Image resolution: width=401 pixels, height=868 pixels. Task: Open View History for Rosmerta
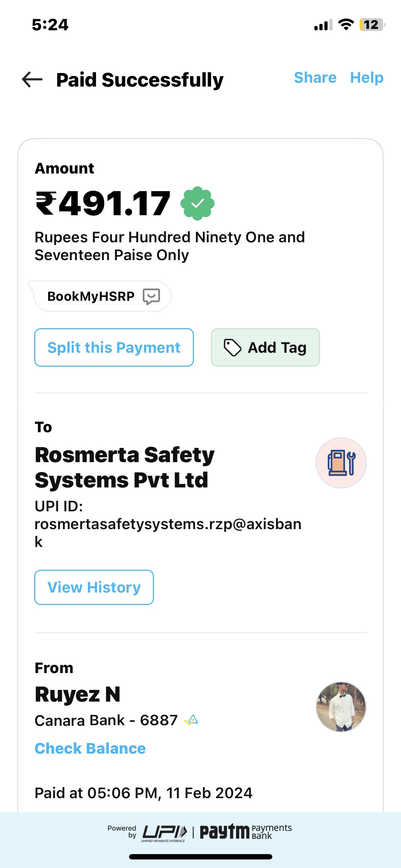[x=94, y=587]
